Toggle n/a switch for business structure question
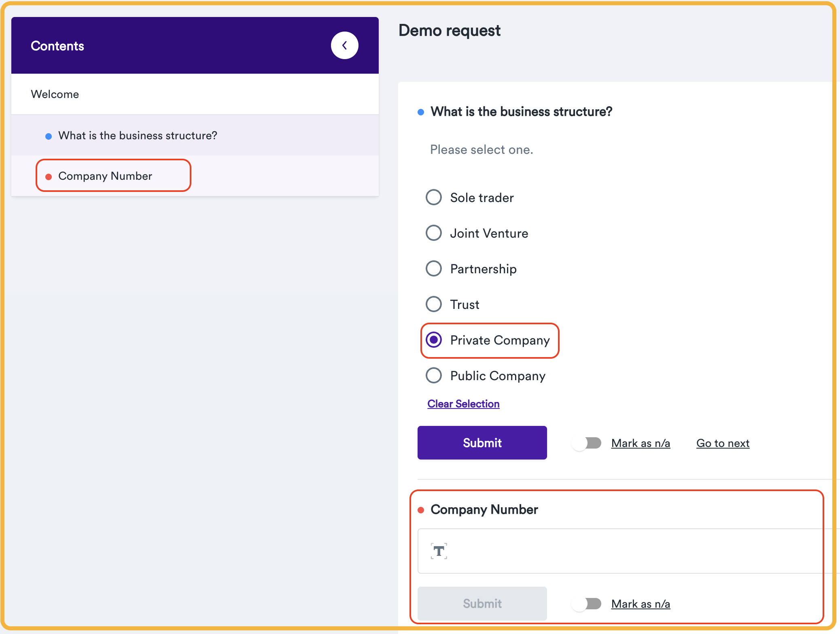840x634 pixels. click(587, 443)
